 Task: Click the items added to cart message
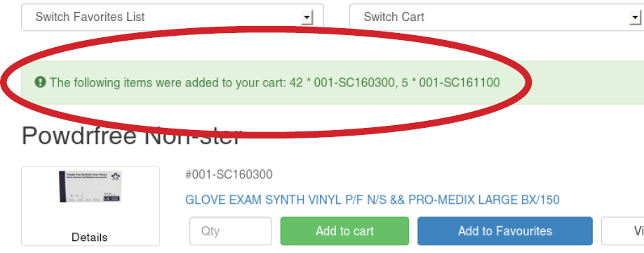coord(275,83)
